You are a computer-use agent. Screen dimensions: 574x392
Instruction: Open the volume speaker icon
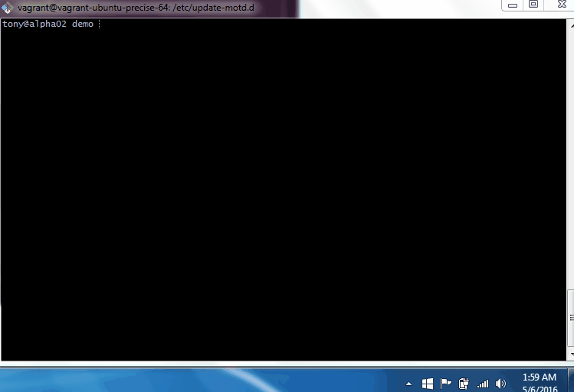coord(500,384)
